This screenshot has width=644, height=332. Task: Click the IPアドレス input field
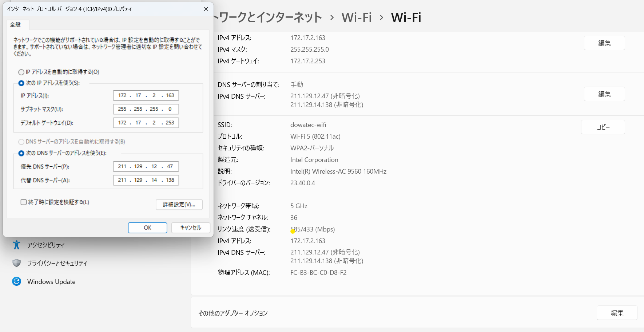pos(146,95)
